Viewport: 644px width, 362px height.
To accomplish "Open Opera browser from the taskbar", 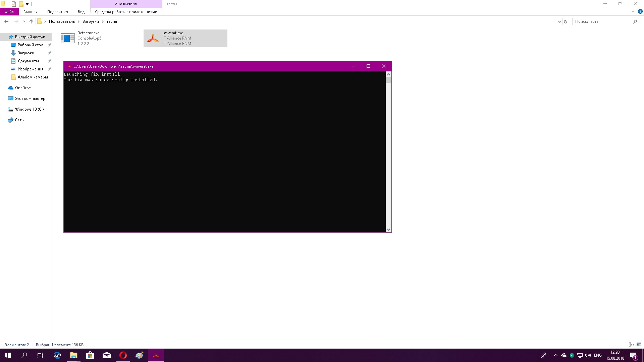I will (123, 355).
